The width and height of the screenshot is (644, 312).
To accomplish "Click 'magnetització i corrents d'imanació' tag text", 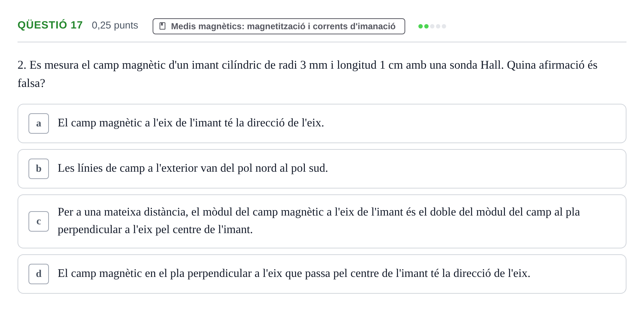I will pos(321,26).
